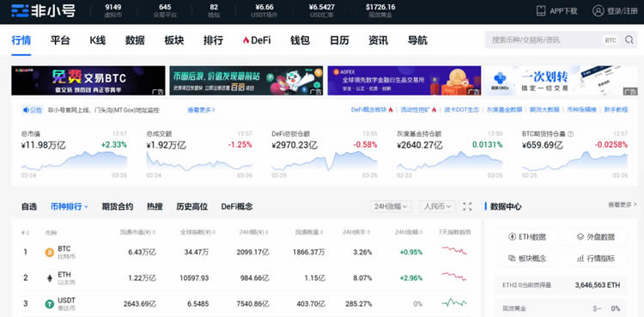Click the 登录/注册 user avatar icon
Screen dimensions: 644x317
[x=598, y=11]
